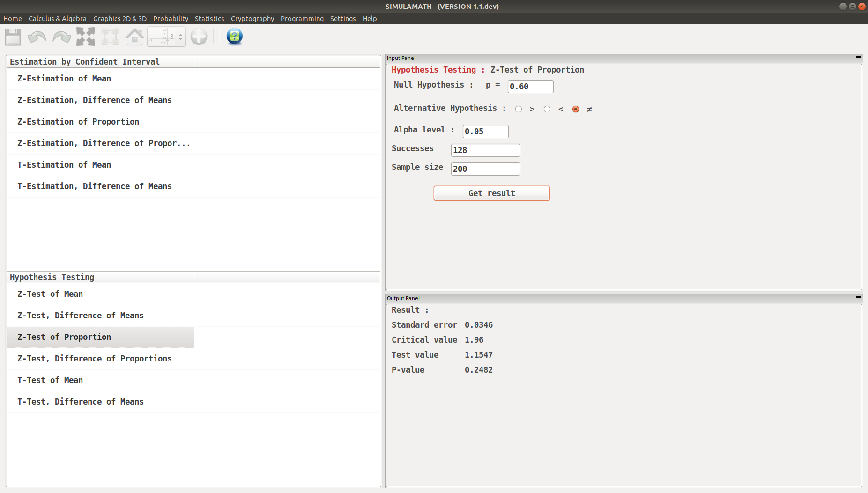Click the Undo arrow icon

click(x=37, y=37)
